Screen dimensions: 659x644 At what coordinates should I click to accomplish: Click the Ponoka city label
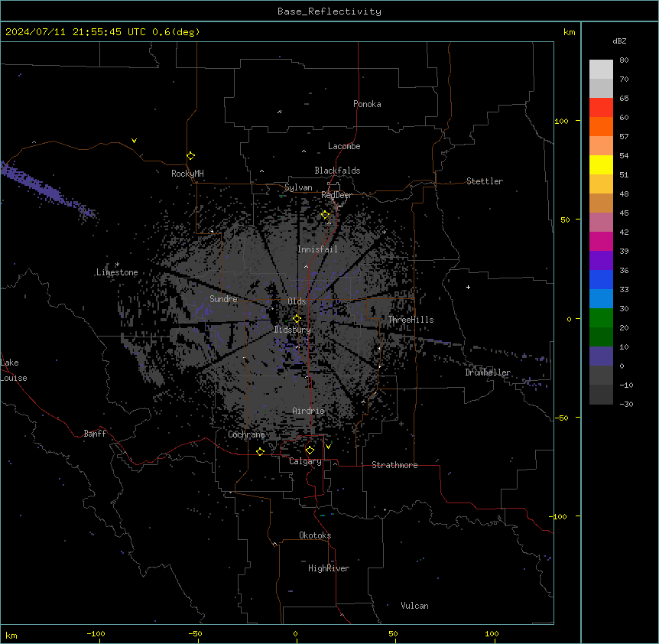pyautogui.click(x=367, y=104)
